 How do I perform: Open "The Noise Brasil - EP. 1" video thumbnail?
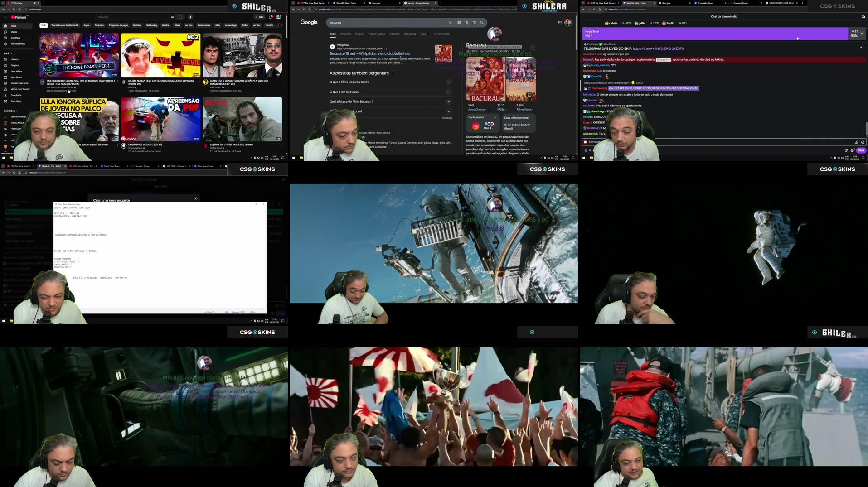point(79,55)
